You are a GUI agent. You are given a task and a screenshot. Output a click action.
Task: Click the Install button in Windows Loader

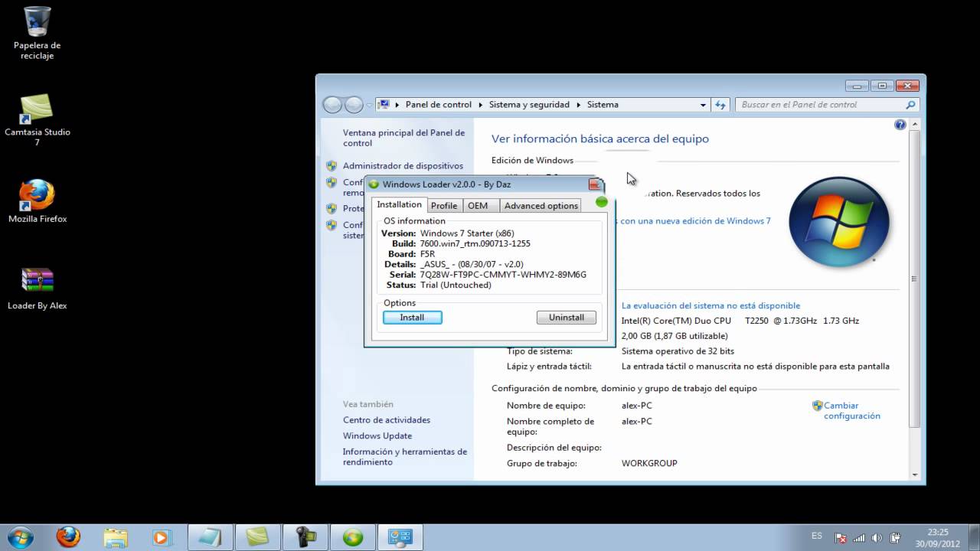coord(412,318)
